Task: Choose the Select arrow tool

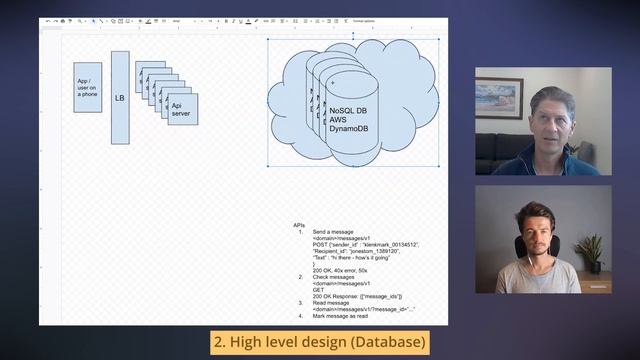Action: (x=94, y=21)
